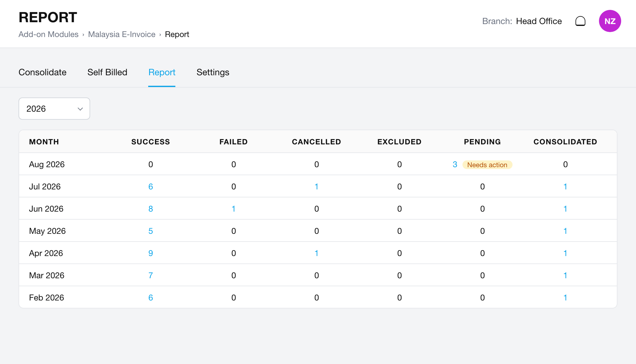This screenshot has width=636, height=364.
Task: Open Apr 2026 consolidated count 1
Action: (565, 253)
